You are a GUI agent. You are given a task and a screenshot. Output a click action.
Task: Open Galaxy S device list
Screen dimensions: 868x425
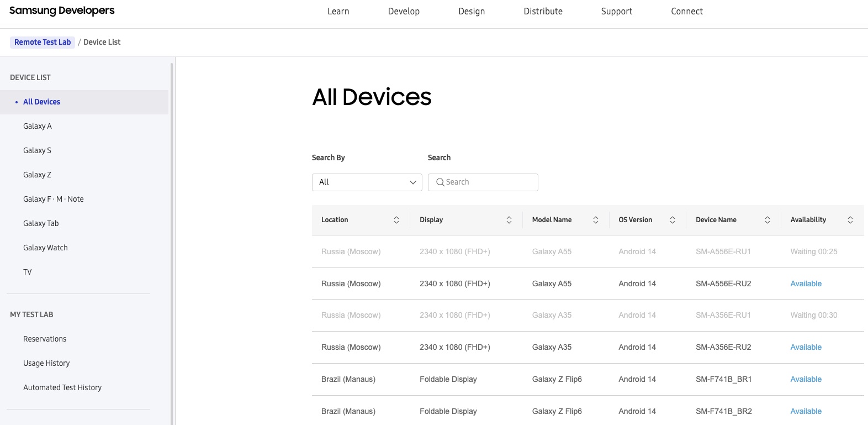pos(37,151)
